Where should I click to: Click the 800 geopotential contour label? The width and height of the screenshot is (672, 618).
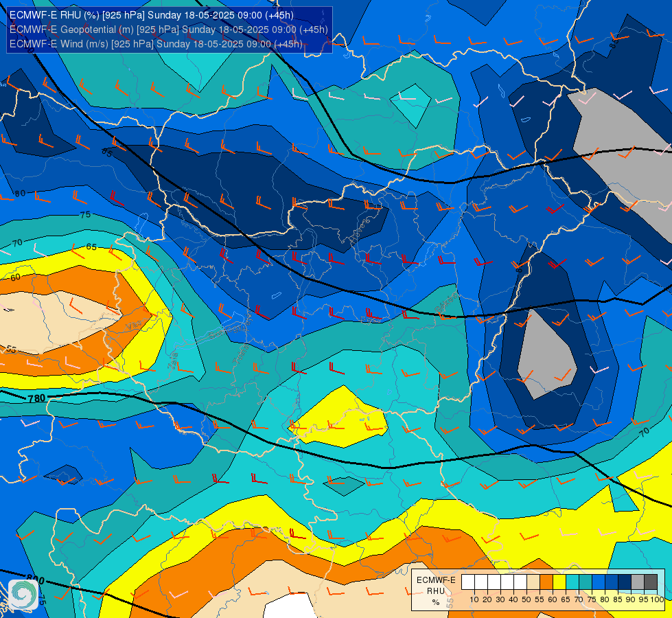[x=35, y=580]
